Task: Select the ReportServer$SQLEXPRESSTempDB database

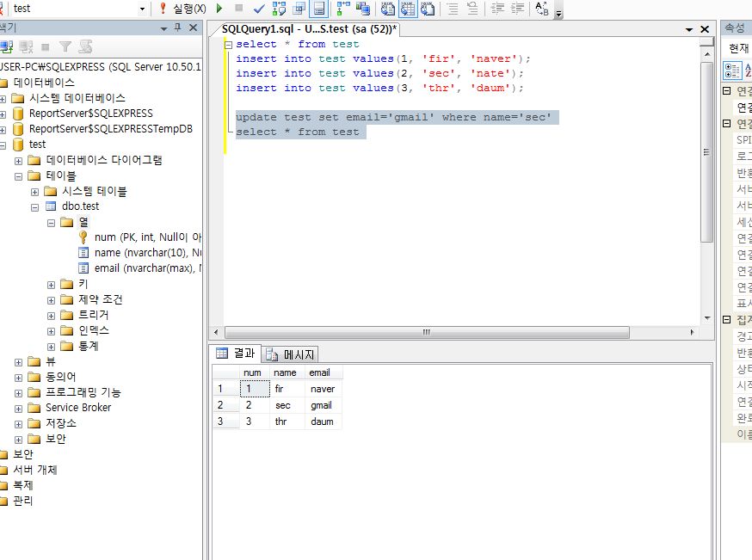Action: point(110,129)
